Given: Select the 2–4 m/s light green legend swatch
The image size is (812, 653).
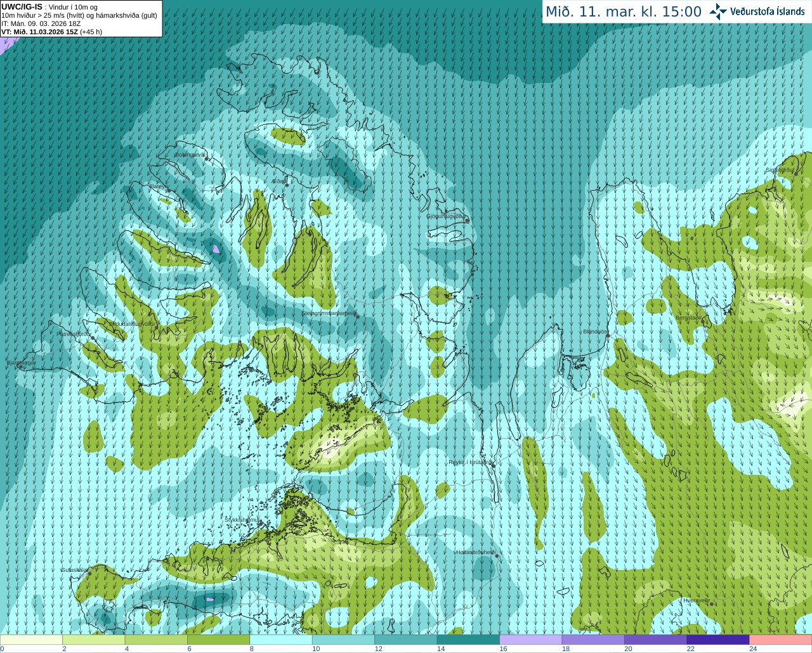Looking at the screenshot, I should [x=94, y=640].
